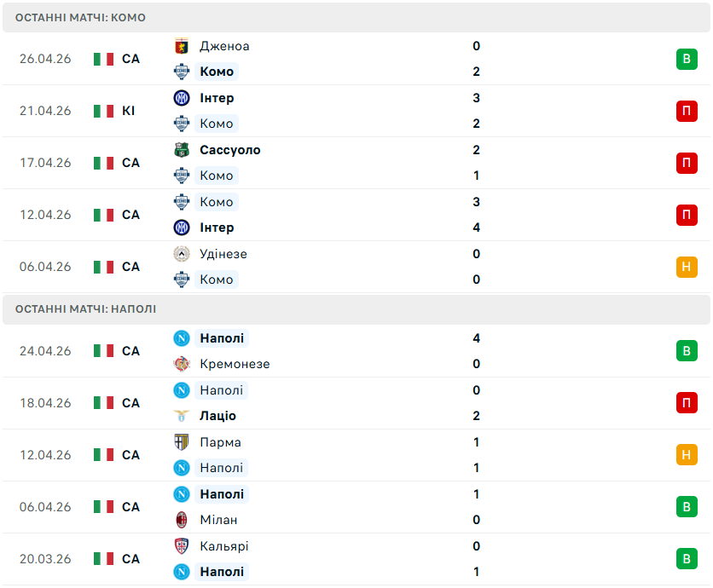
Task: Click the Sassuolo club crest icon
Action: coord(182,150)
